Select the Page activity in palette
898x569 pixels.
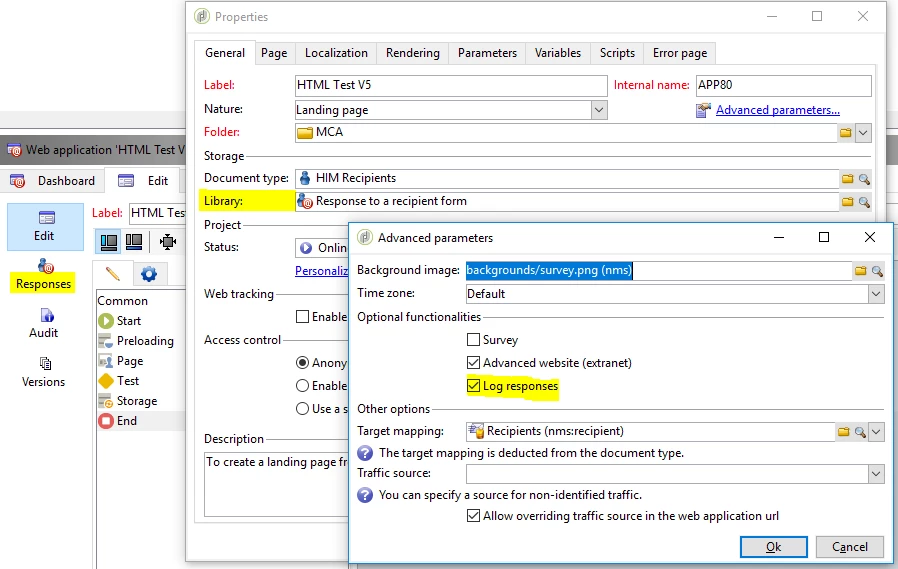click(x=121, y=361)
